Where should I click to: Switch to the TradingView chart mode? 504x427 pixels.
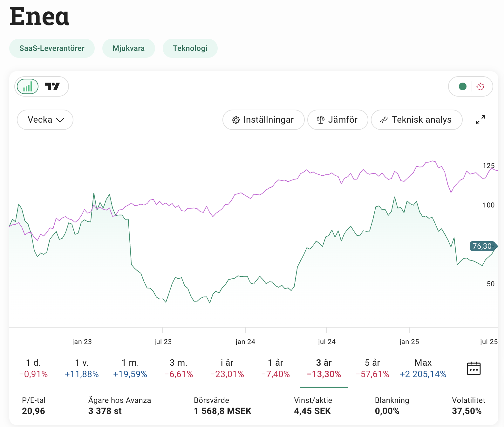(x=52, y=86)
